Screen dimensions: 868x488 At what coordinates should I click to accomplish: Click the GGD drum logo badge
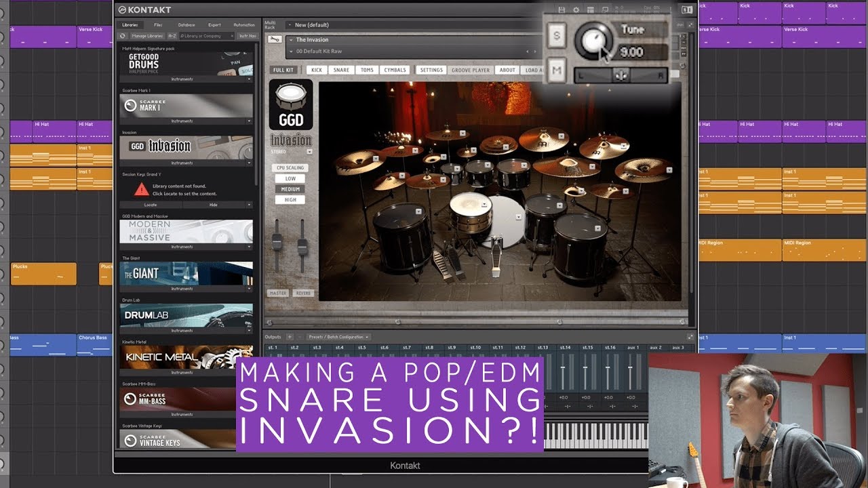pyautogui.click(x=291, y=104)
